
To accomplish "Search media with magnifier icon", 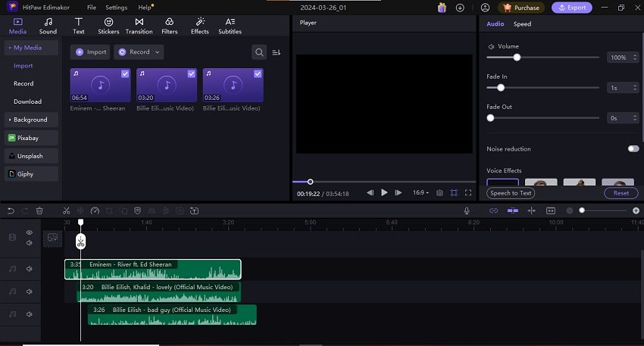I will 259,52.
